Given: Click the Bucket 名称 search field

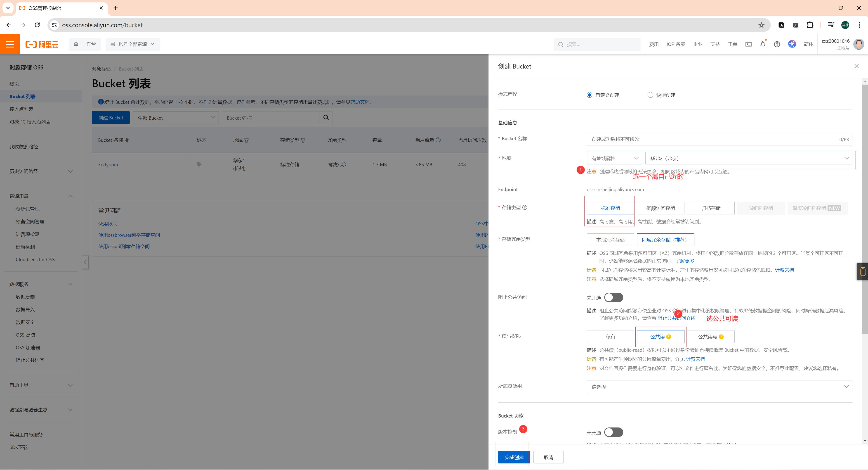Looking at the screenshot, I should click(271, 118).
